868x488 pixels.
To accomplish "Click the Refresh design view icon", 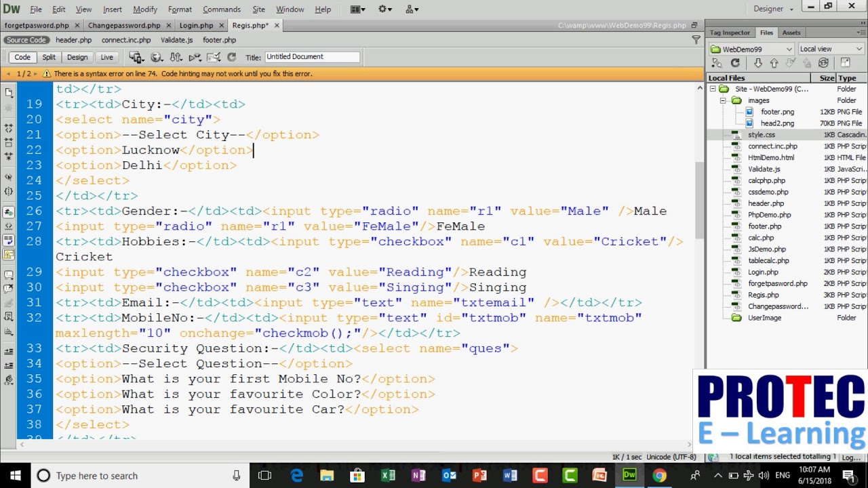I will coord(231,58).
